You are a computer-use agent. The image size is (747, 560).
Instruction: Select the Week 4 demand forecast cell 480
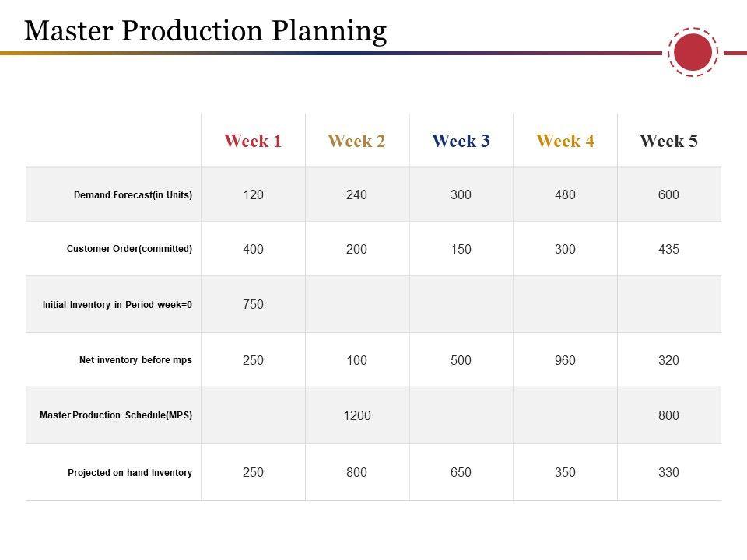click(566, 195)
